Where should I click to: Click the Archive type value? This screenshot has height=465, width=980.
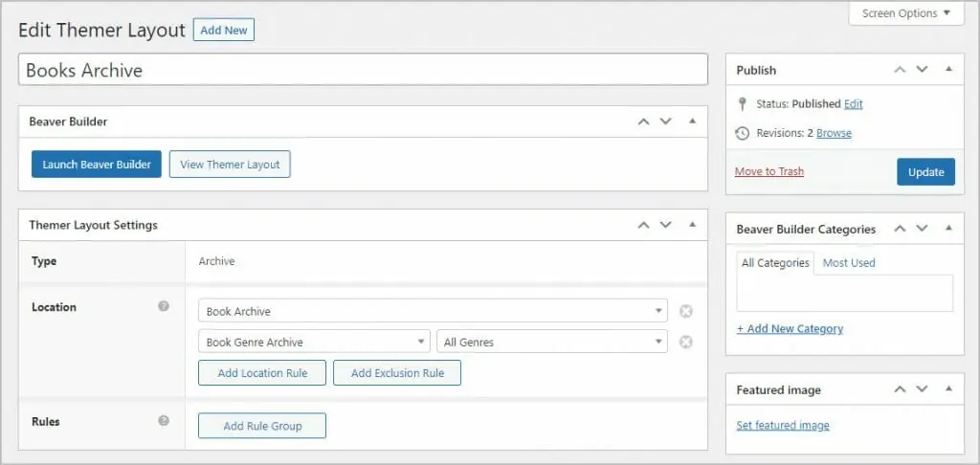(x=216, y=261)
